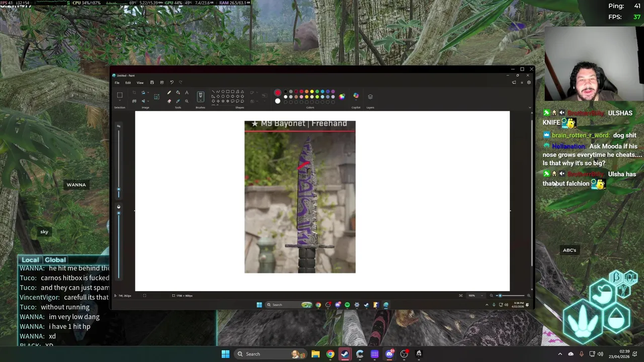Select the Fill bucket tool
The image size is (644, 362).
pyautogui.click(x=178, y=93)
